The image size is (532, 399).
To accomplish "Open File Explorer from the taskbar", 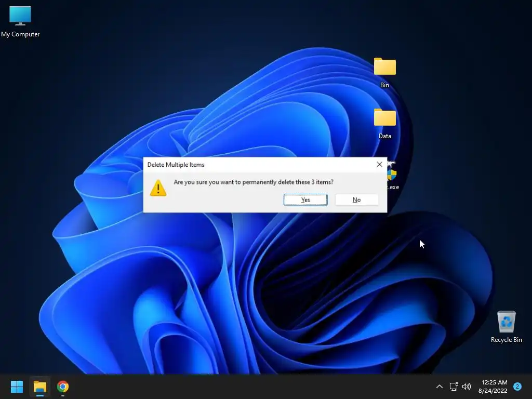I will 39,387.
